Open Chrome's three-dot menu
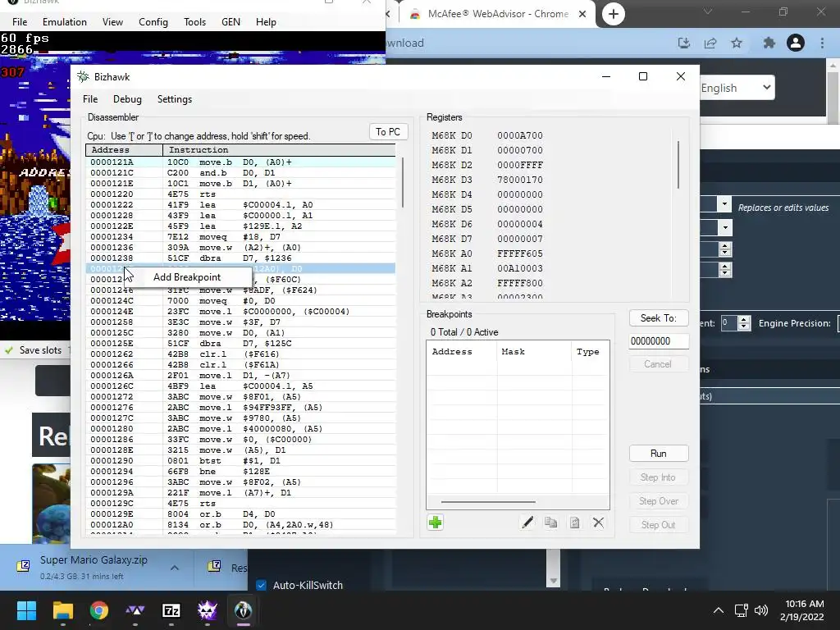840x630 pixels. [822, 43]
